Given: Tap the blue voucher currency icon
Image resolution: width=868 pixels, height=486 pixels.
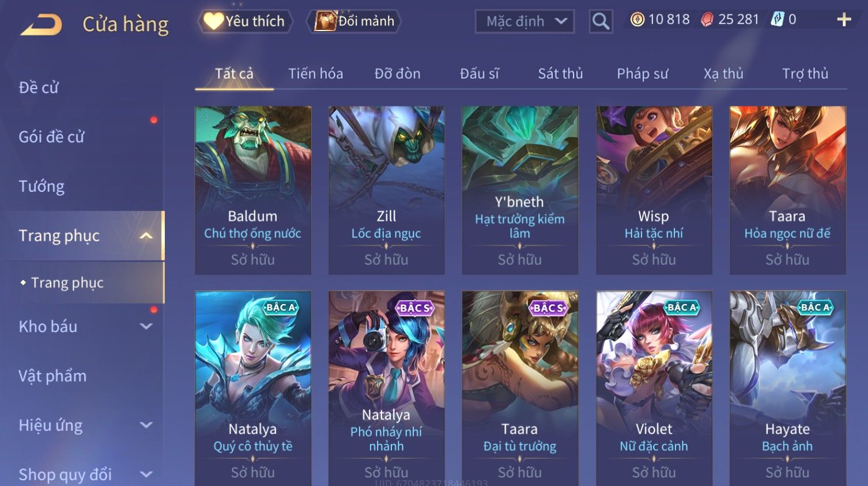Looking at the screenshot, I should pyautogui.click(x=778, y=20).
